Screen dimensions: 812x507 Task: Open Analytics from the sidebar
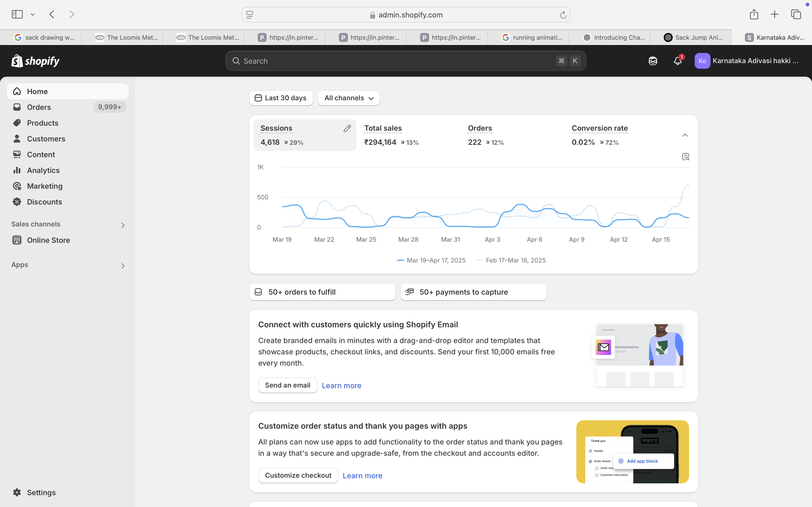click(x=43, y=170)
